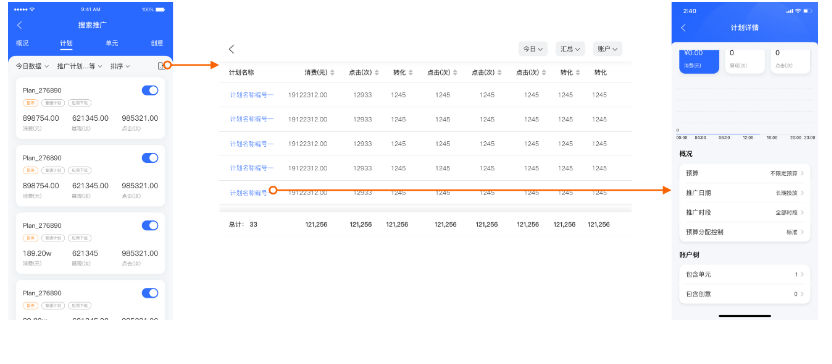The image size is (832, 364).
Task: Switch to the 创意 tab
Action: pyautogui.click(x=157, y=44)
